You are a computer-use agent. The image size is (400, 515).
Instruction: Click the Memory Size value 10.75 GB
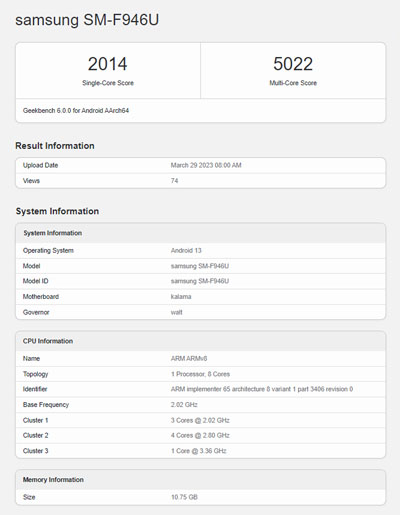184,497
